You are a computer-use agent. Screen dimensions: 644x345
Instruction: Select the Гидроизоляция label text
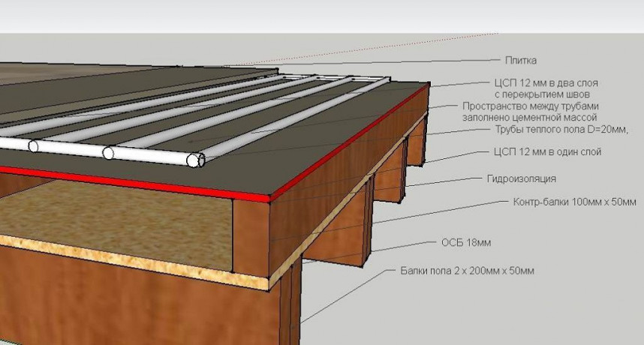click(x=521, y=178)
